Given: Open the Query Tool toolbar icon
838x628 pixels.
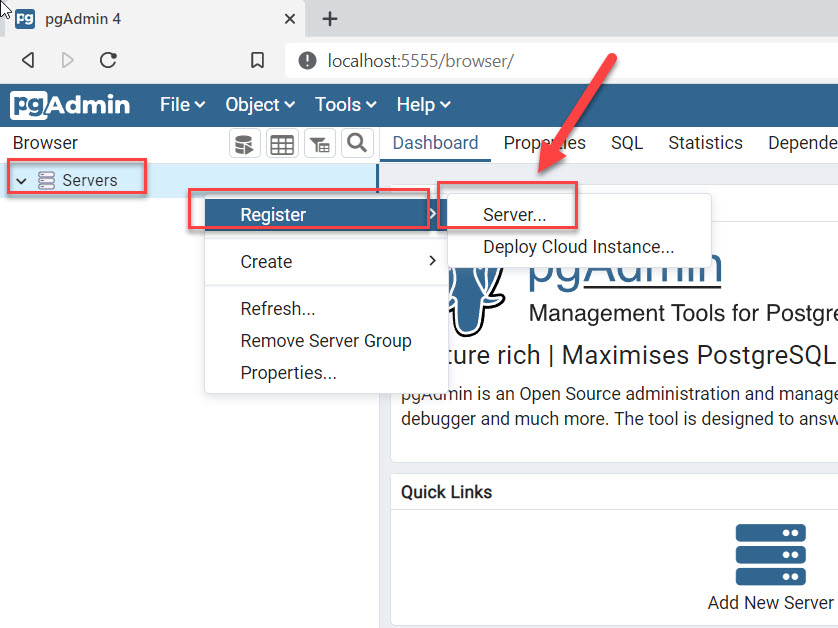Looking at the screenshot, I should click(x=244, y=144).
